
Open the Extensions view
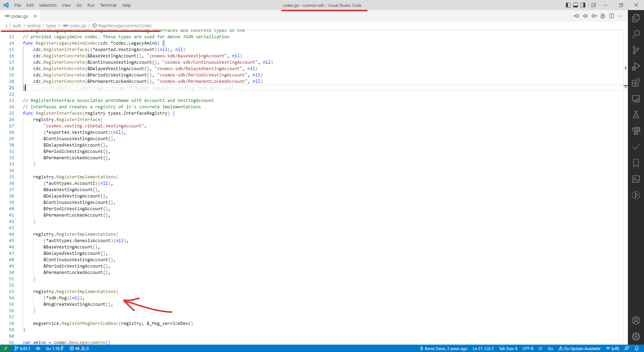coord(636,82)
